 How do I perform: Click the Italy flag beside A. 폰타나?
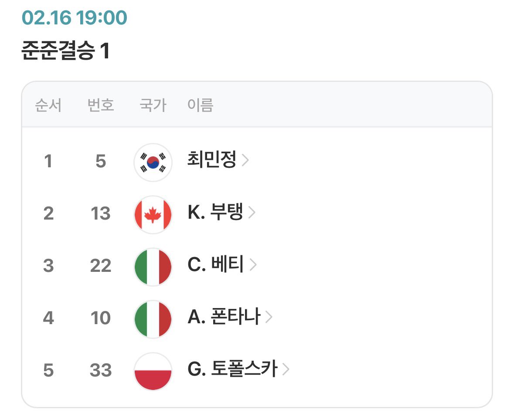point(153,319)
